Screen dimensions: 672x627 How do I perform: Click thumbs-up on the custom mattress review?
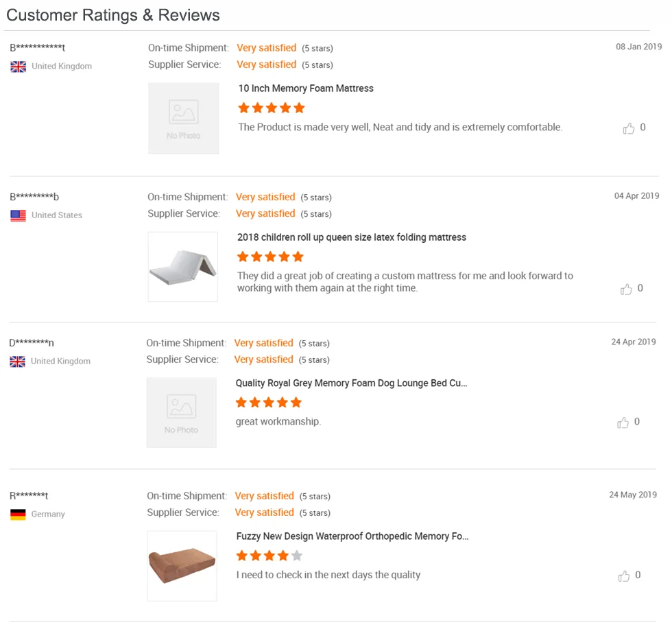tap(626, 289)
